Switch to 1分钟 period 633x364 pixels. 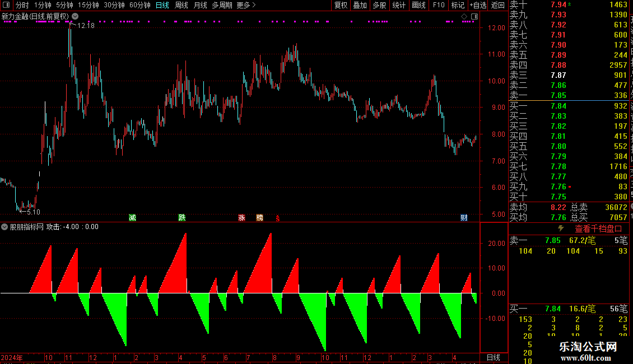(x=43, y=5)
